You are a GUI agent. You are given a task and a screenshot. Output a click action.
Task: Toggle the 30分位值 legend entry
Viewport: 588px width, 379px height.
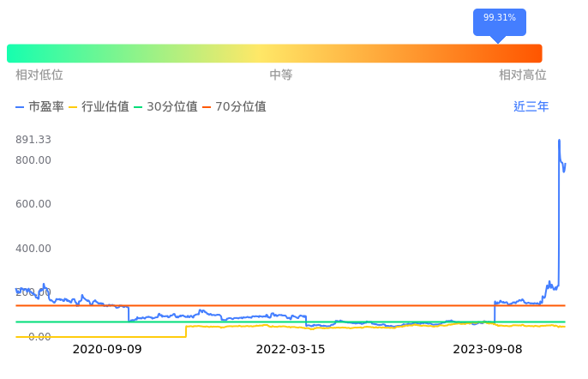[166, 107]
